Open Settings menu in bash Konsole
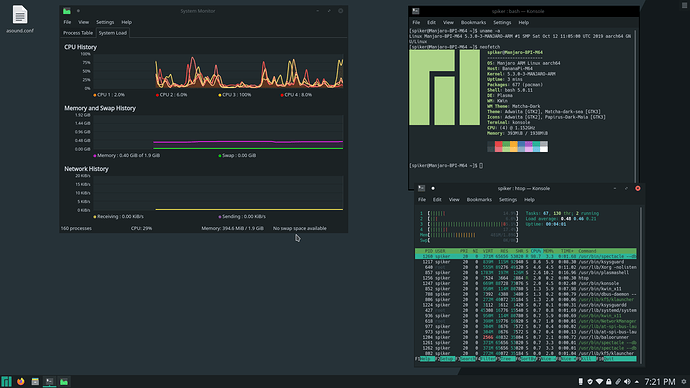This screenshot has width=690, height=388. click(x=502, y=22)
